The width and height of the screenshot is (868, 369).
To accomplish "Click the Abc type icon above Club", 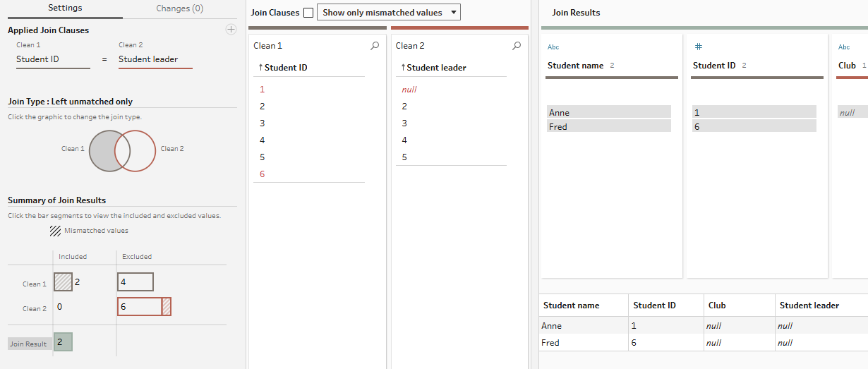I will coord(844,47).
